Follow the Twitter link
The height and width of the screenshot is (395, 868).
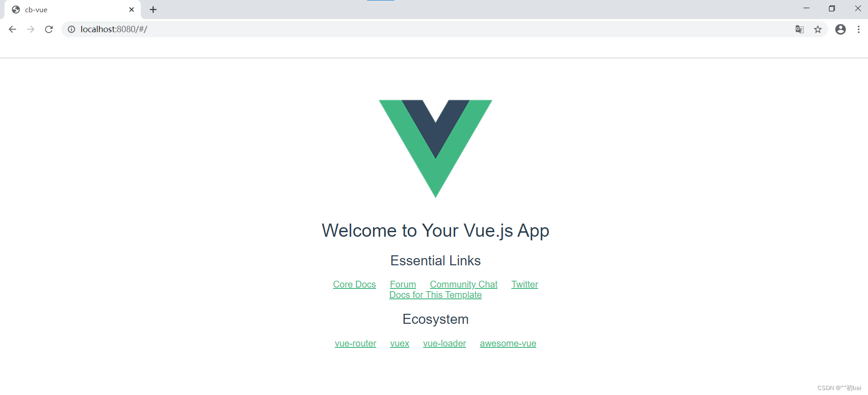tap(525, 284)
